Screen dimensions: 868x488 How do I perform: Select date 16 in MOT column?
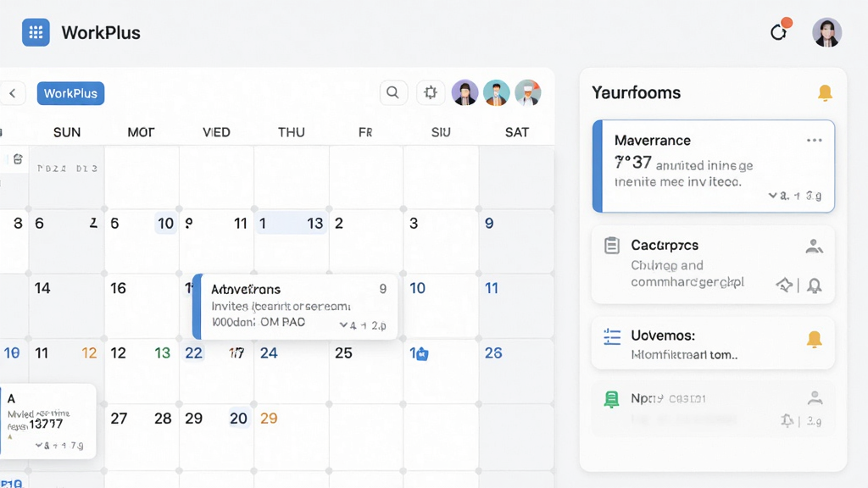[x=118, y=288]
